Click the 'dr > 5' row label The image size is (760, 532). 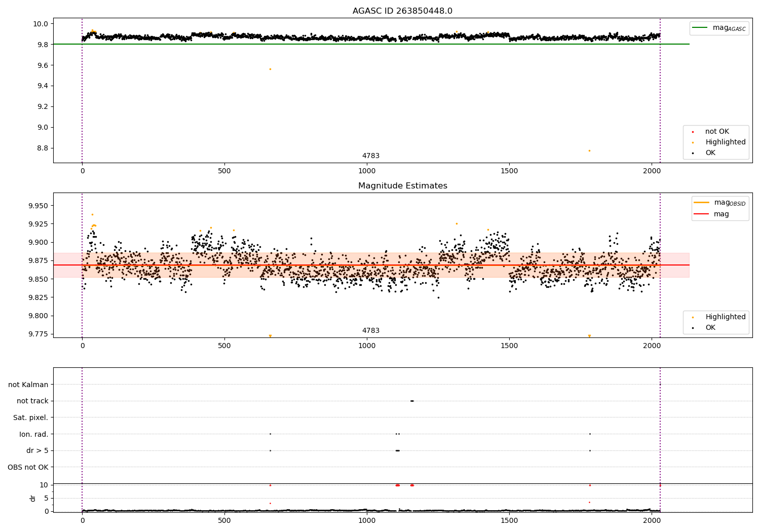click(37, 450)
